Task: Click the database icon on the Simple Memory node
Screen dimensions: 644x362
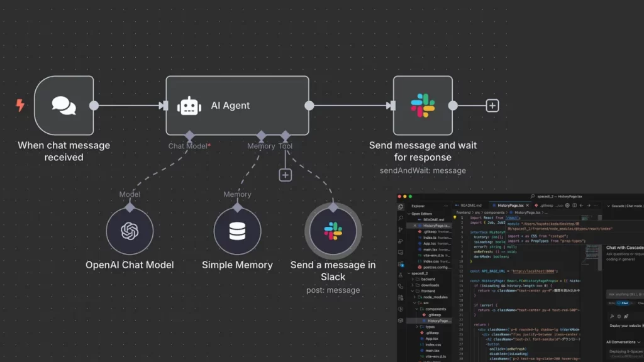Action: (x=237, y=231)
